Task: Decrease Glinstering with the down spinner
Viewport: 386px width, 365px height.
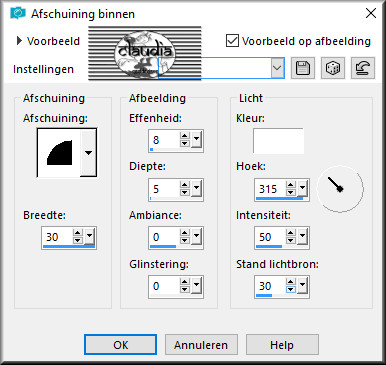Action: (x=185, y=290)
